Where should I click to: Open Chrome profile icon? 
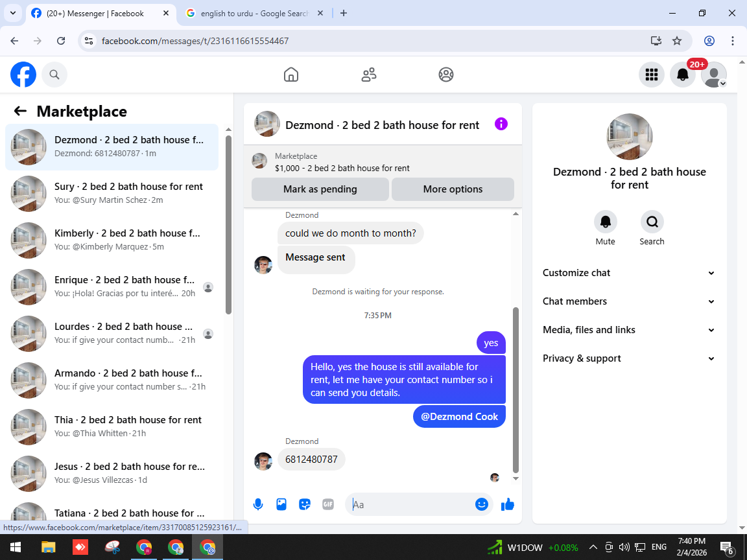(x=709, y=41)
